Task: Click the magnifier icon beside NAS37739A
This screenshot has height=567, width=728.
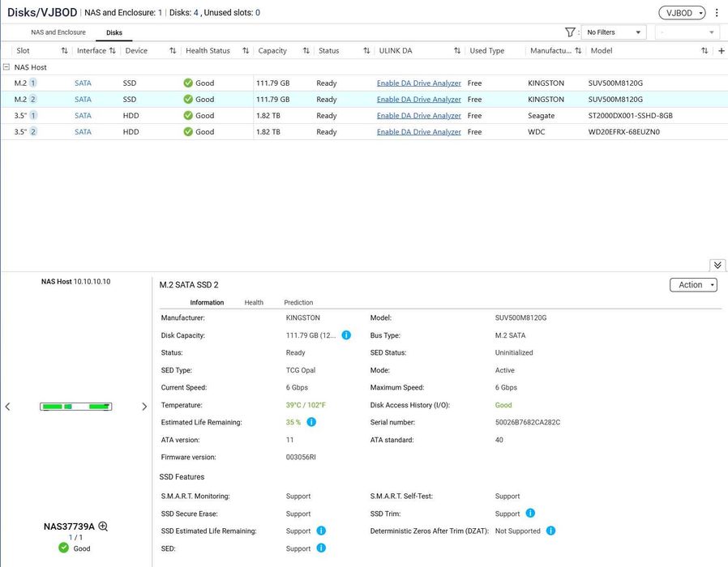Action: tap(103, 526)
